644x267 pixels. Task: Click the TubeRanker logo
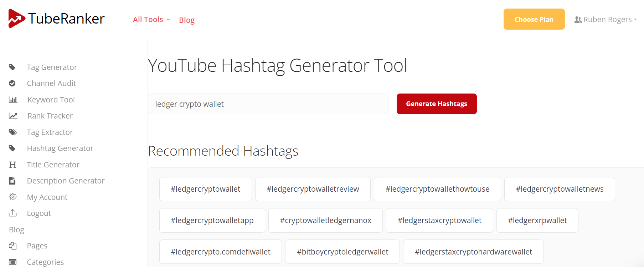point(56,19)
